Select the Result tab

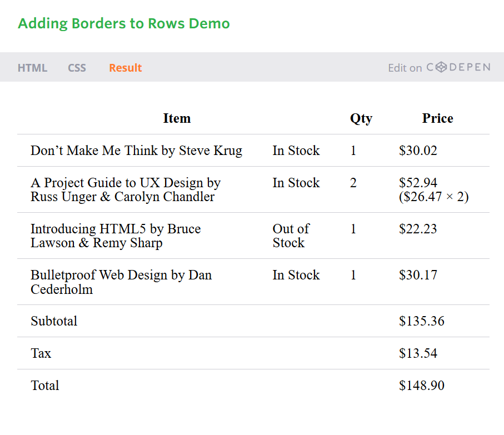coord(126,68)
